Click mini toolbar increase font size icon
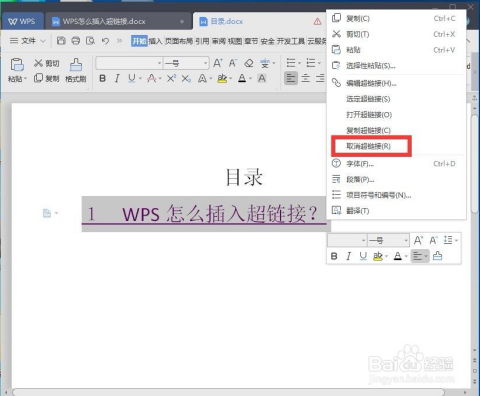Viewport: 480px width, 396px height. pos(418,240)
